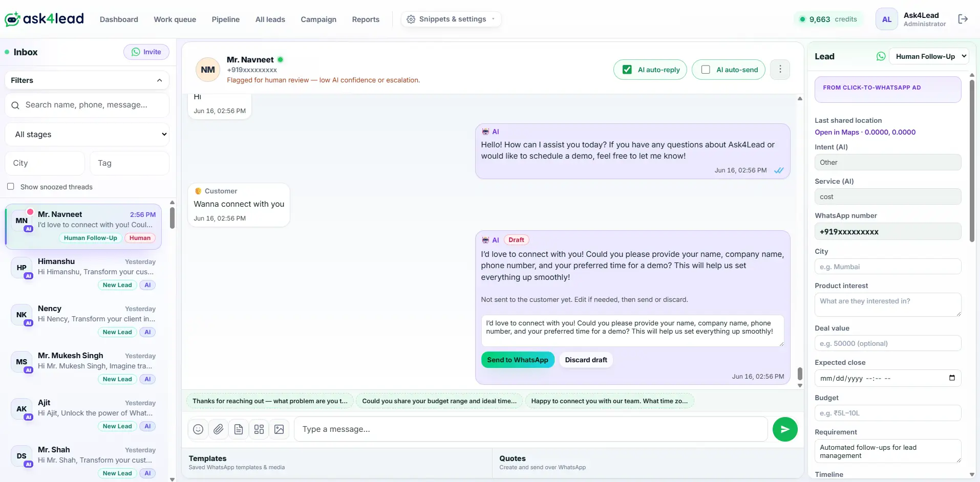This screenshot has height=482, width=980.
Task: Open the Nency conversation
Action: pos(83,321)
